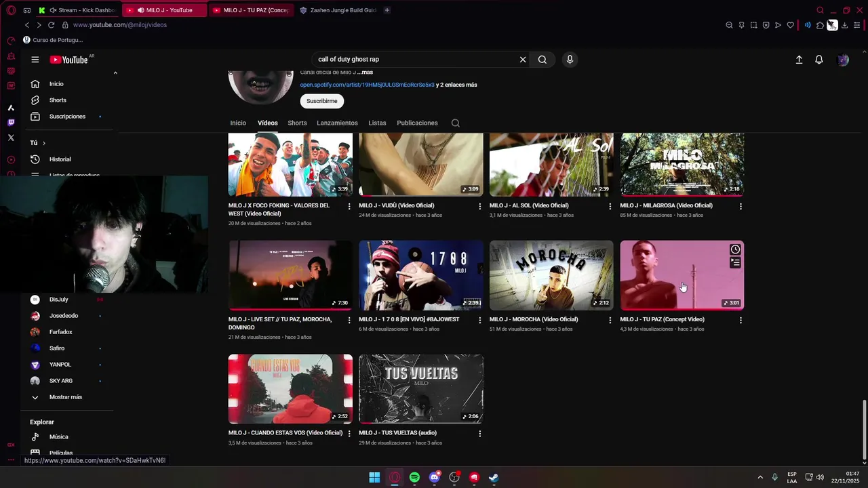Open options for LIVE SET video

pyautogui.click(x=349, y=320)
